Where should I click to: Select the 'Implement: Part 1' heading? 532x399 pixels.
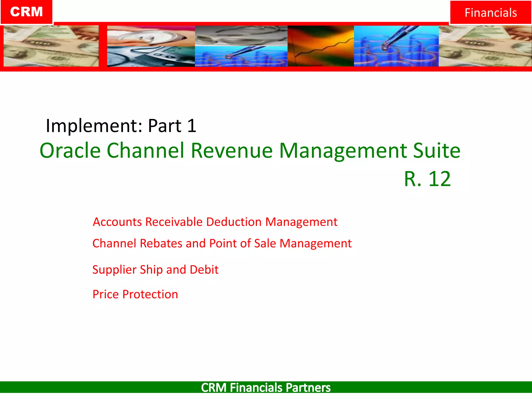click(x=121, y=126)
